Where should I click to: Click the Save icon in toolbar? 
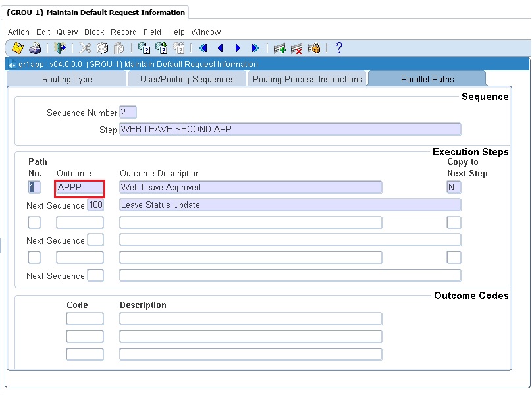[x=18, y=48]
